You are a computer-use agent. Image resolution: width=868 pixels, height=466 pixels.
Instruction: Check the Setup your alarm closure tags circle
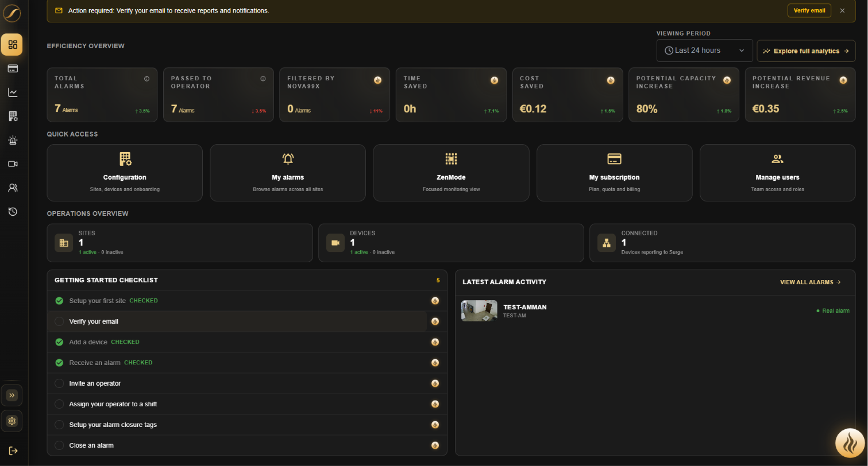(x=59, y=425)
